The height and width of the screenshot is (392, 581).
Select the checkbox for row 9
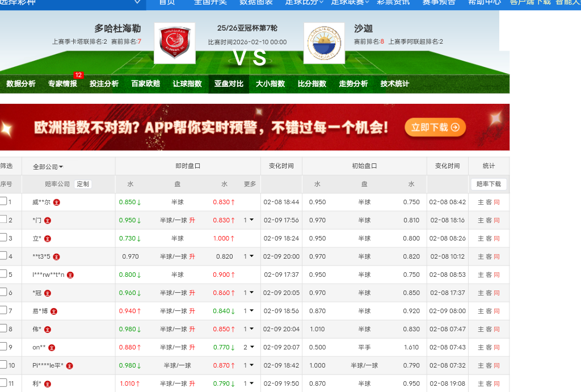[3, 347]
